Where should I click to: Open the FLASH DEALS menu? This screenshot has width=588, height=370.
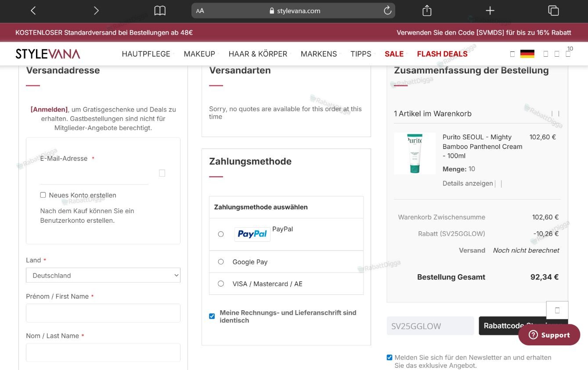pyautogui.click(x=442, y=54)
